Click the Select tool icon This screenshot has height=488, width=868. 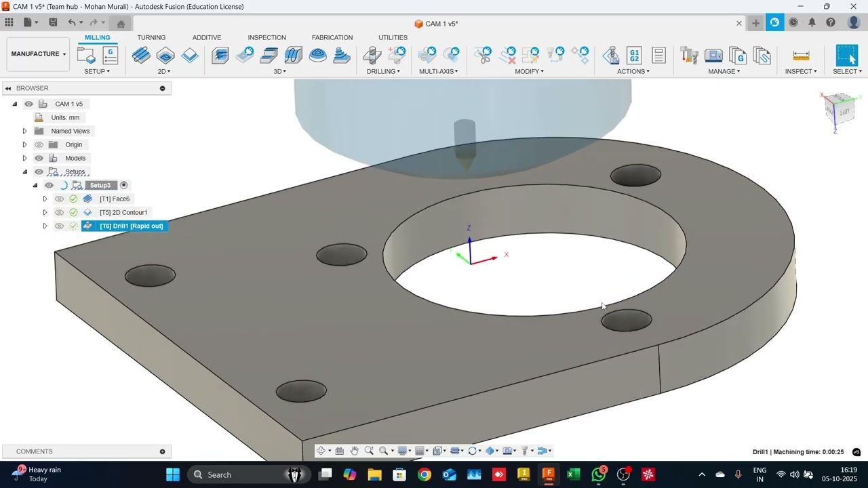tap(847, 56)
